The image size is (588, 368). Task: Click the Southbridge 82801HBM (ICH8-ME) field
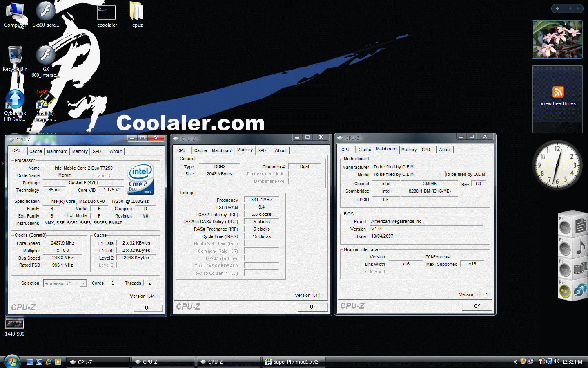[x=429, y=191]
